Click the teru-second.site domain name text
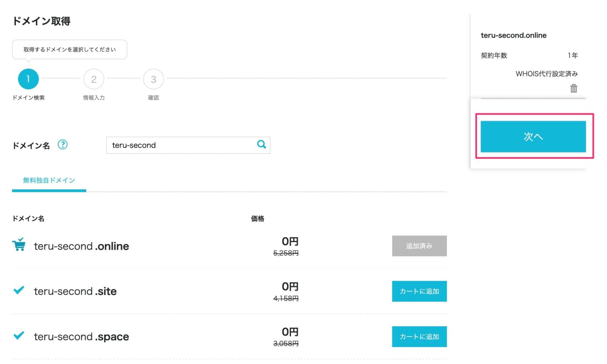This screenshot has width=607, height=364. pyautogui.click(x=75, y=292)
